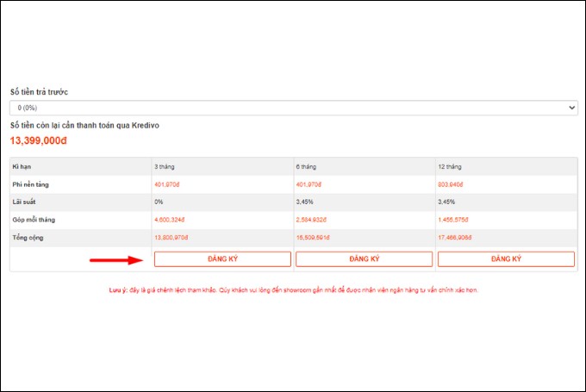Open the Số tiền trả trước dropdown
The width and height of the screenshot is (586, 392).
(293, 108)
